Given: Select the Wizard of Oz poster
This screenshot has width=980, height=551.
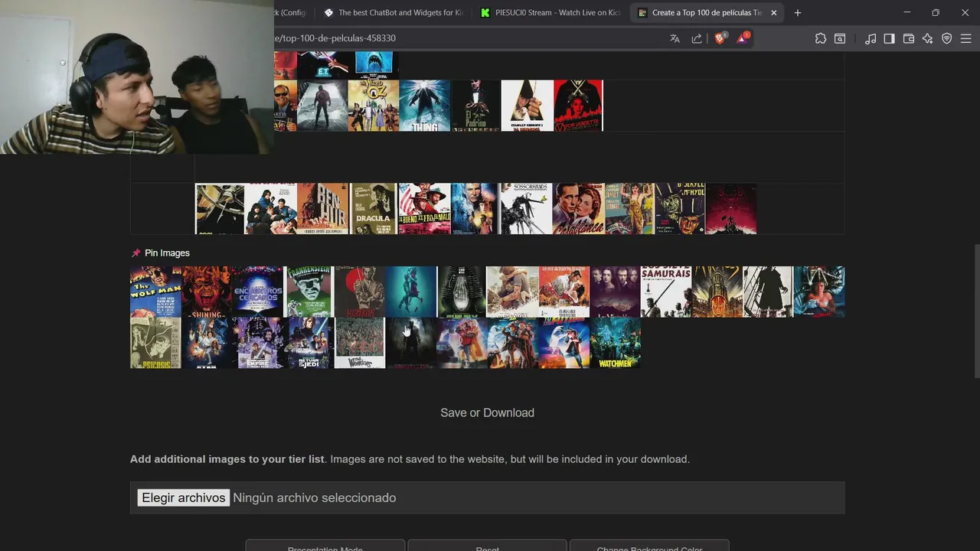Looking at the screenshot, I should click(x=374, y=106).
